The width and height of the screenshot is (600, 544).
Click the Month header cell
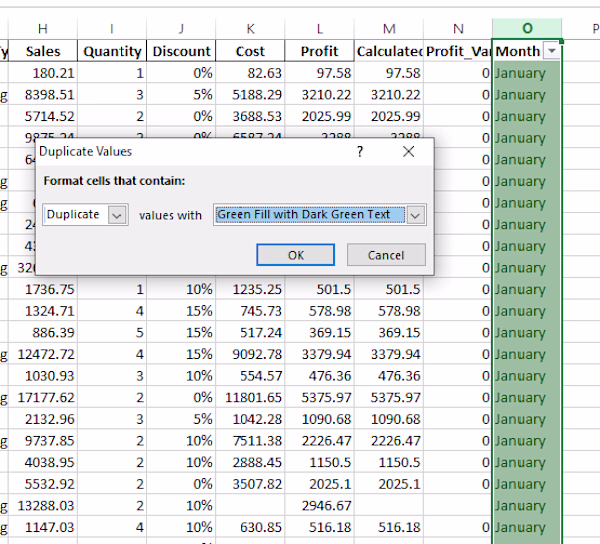pyautogui.click(x=518, y=51)
